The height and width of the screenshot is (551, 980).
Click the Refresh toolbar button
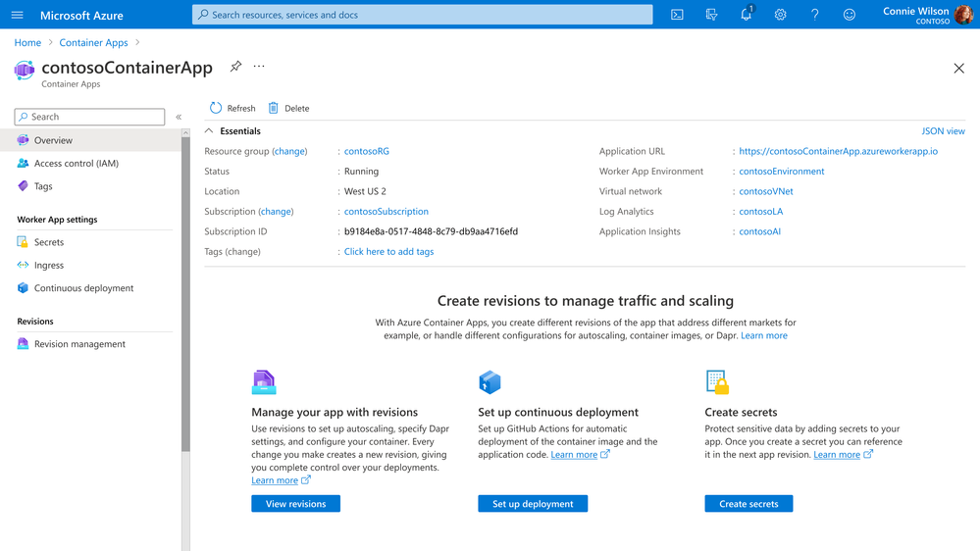tap(232, 108)
